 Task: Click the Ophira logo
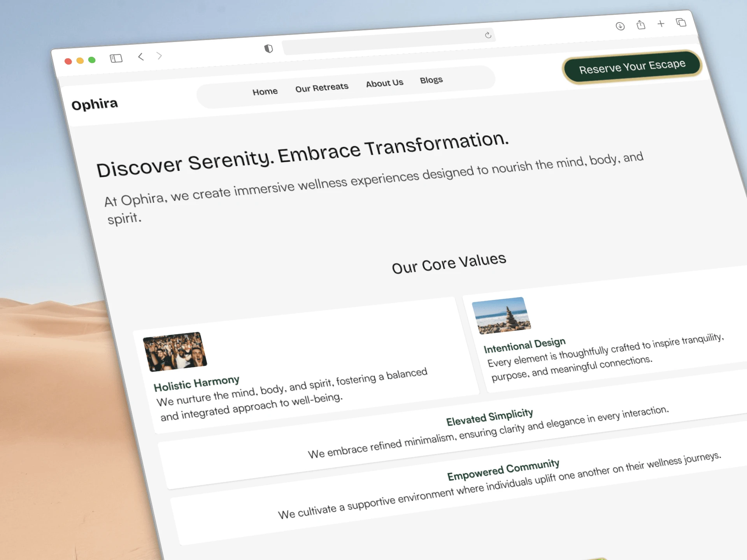click(95, 104)
